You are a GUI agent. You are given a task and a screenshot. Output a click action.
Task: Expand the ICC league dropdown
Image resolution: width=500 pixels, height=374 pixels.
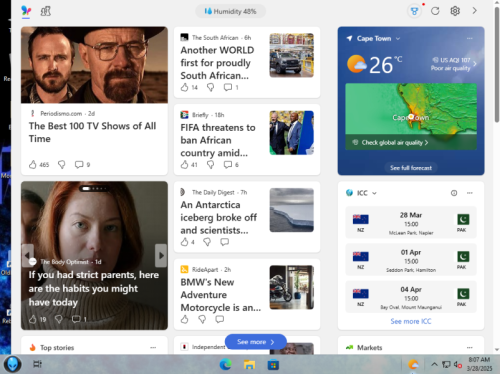coord(374,193)
